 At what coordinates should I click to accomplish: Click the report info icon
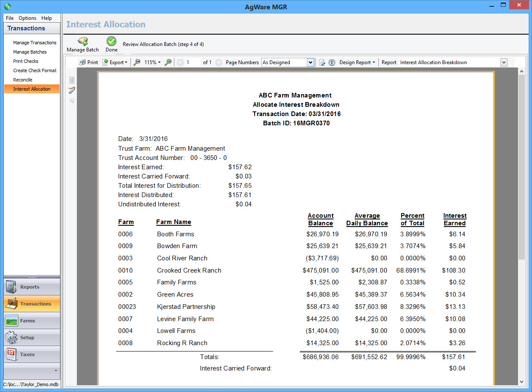pos(332,62)
